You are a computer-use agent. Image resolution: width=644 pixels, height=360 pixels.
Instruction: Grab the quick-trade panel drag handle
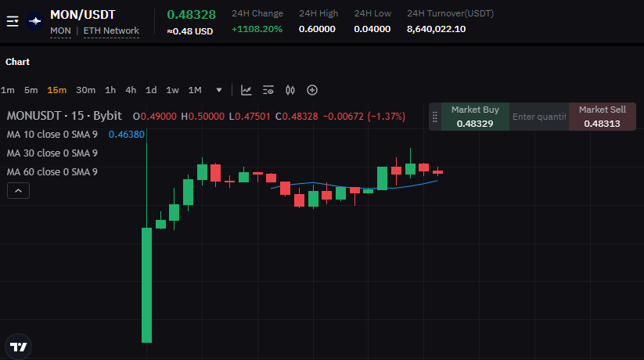pyautogui.click(x=435, y=117)
